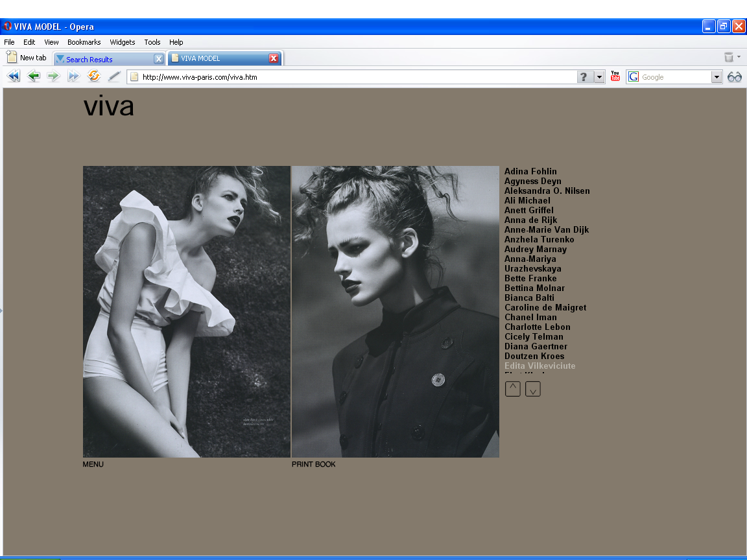The width and height of the screenshot is (747, 560).
Task: Select model Doutzen Kroes from the list
Action: click(x=534, y=356)
